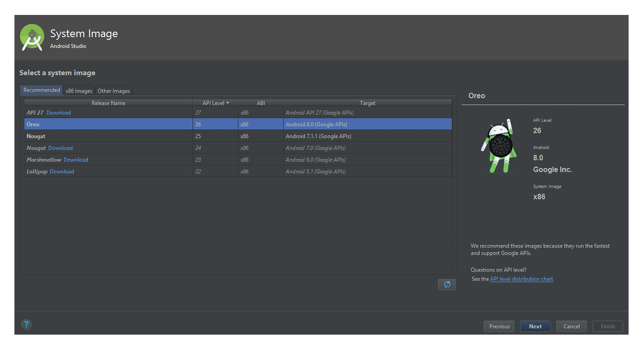Select the Oreo release row

[x=238, y=125]
